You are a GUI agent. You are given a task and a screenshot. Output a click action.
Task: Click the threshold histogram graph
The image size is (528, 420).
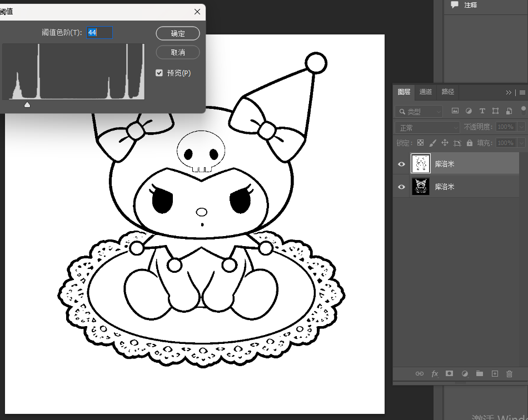click(x=73, y=71)
